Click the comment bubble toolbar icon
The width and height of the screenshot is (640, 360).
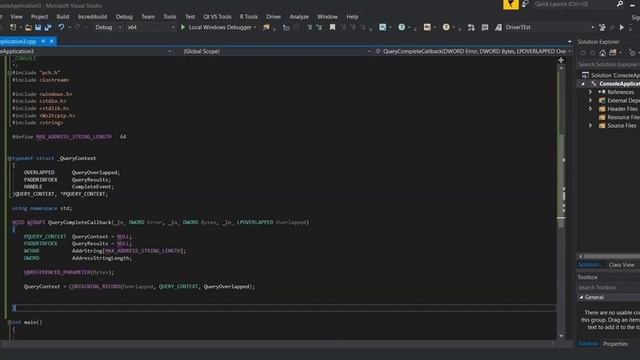484,27
